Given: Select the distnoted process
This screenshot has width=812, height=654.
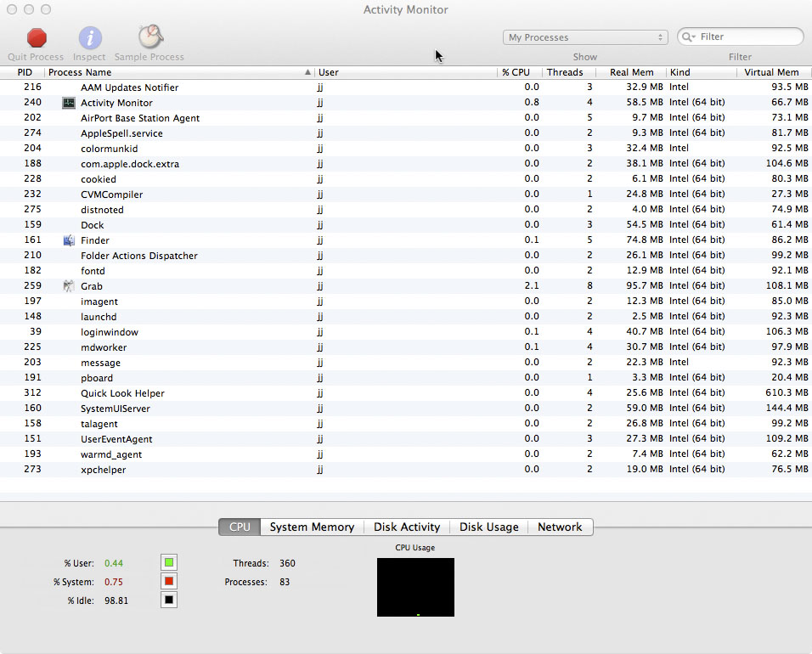Looking at the screenshot, I should (406, 209).
